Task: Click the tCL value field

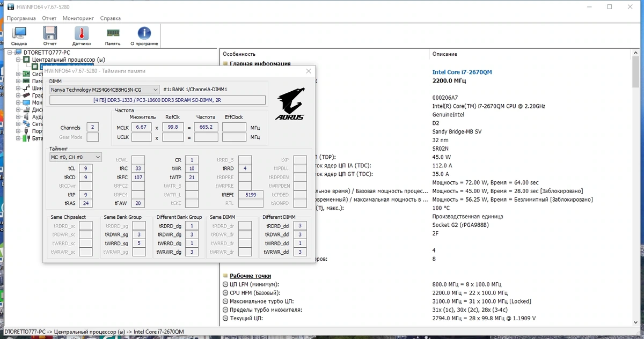Action: [x=85, y=168]
